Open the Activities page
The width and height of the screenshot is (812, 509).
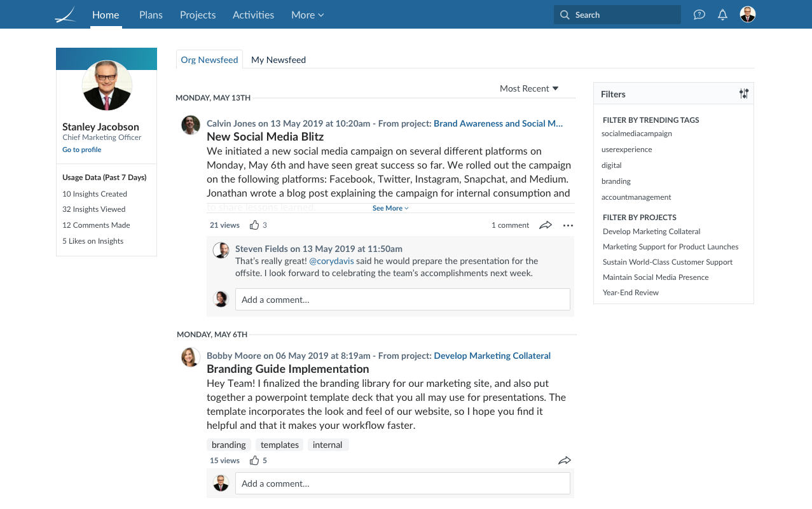253,15
